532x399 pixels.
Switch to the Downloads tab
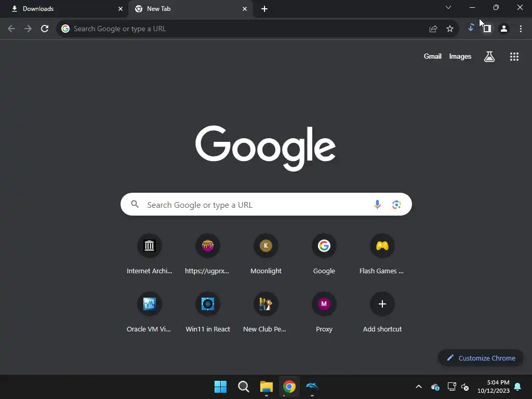pyautogui.click(x=64, y=9)
